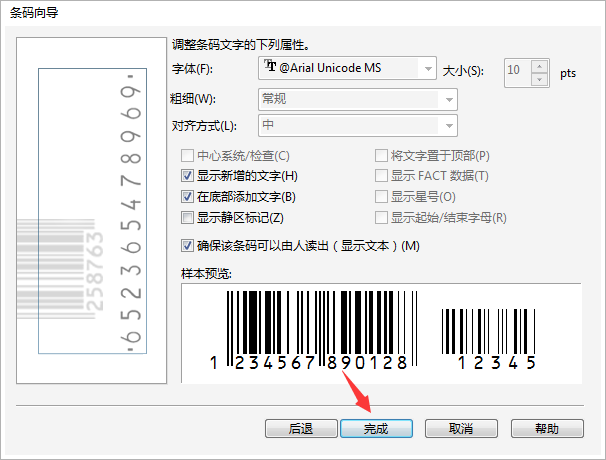Increase font size with up stepper arrow
606x460 pixels.
tap(540, 66)
